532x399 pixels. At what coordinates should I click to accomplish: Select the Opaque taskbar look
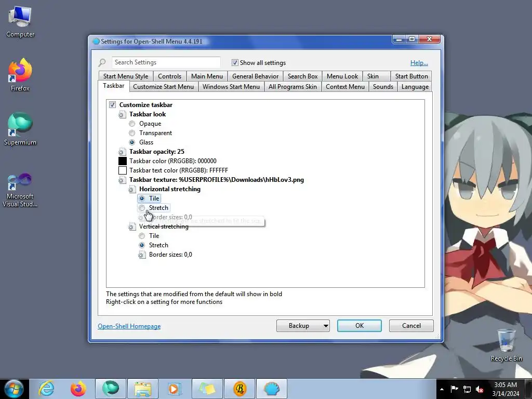[x=132, y=124]
